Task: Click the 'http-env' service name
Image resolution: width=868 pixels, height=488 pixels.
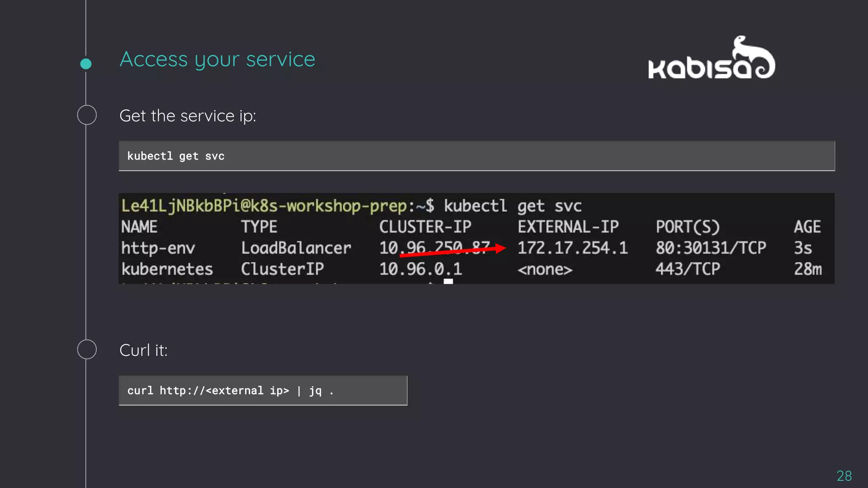Action: (x=158, y=248)
